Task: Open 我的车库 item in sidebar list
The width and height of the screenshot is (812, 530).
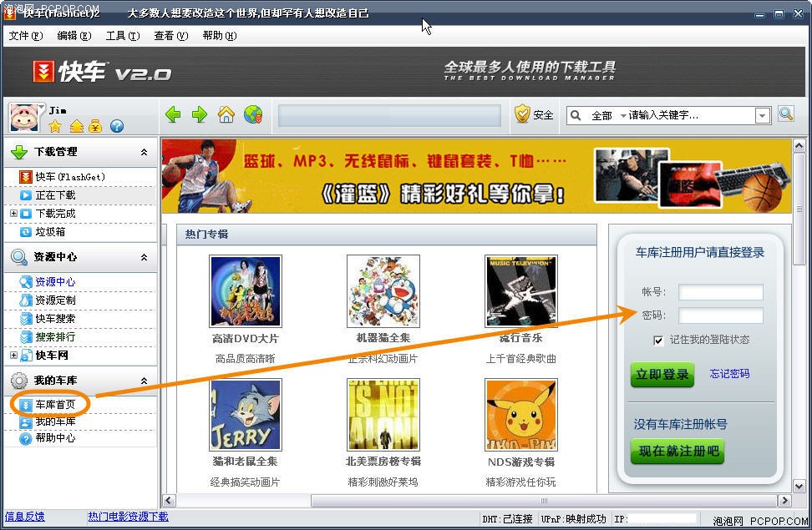Action: (55, 421)
